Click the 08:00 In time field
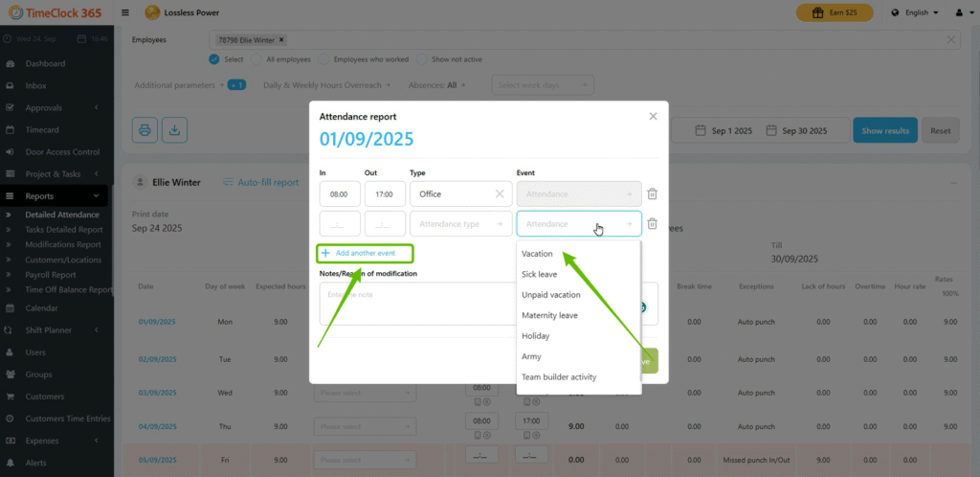Image resolution: width=980 pixels, height=477 pixels. pos(340,193)
